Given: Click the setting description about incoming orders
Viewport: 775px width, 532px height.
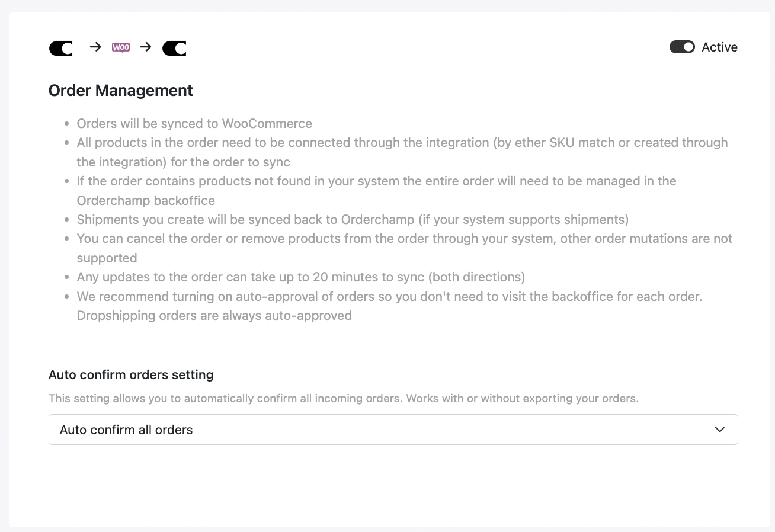Looking at the screenshot, I should (x=344, y=398).
